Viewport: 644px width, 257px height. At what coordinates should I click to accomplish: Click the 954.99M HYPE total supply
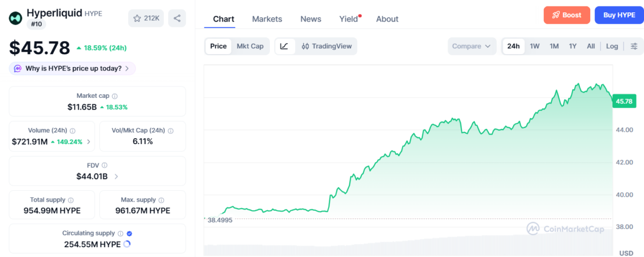(52, 211)
